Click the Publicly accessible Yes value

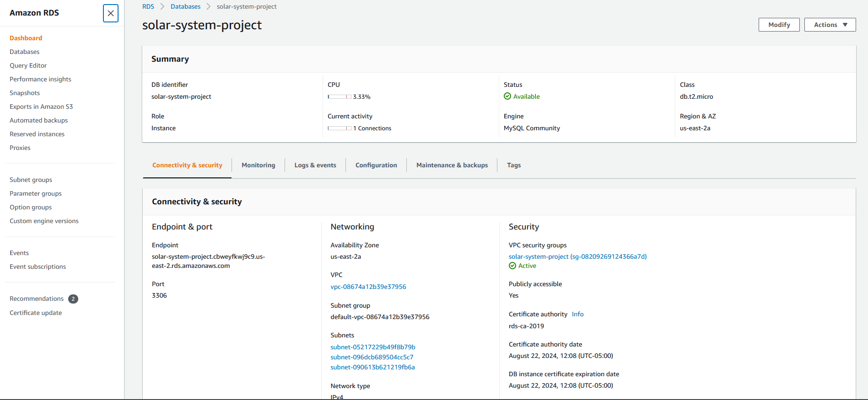513,295
